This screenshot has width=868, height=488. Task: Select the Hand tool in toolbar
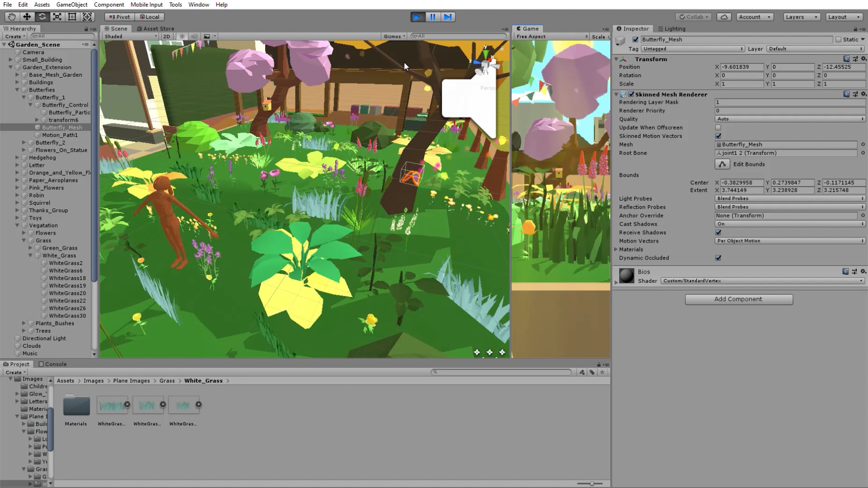pyautogui.click(x=12, y=17)
